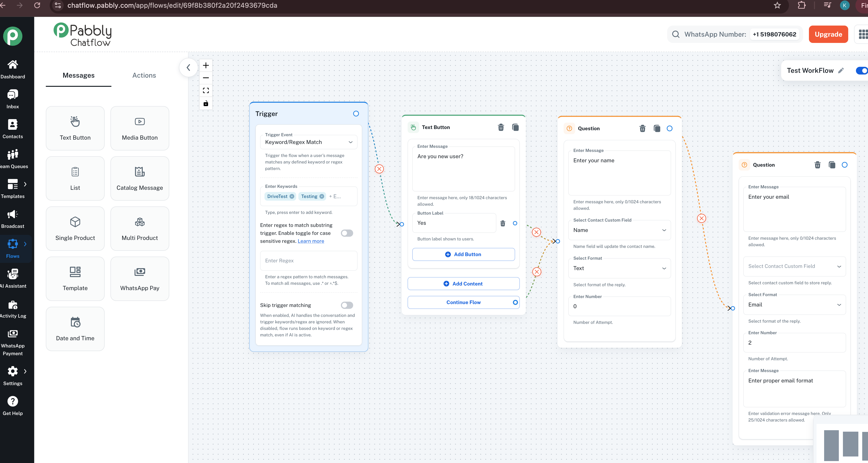Open the Email format dropdown
The width and height of the screenshot is (868, 463).
click(794, 305)
